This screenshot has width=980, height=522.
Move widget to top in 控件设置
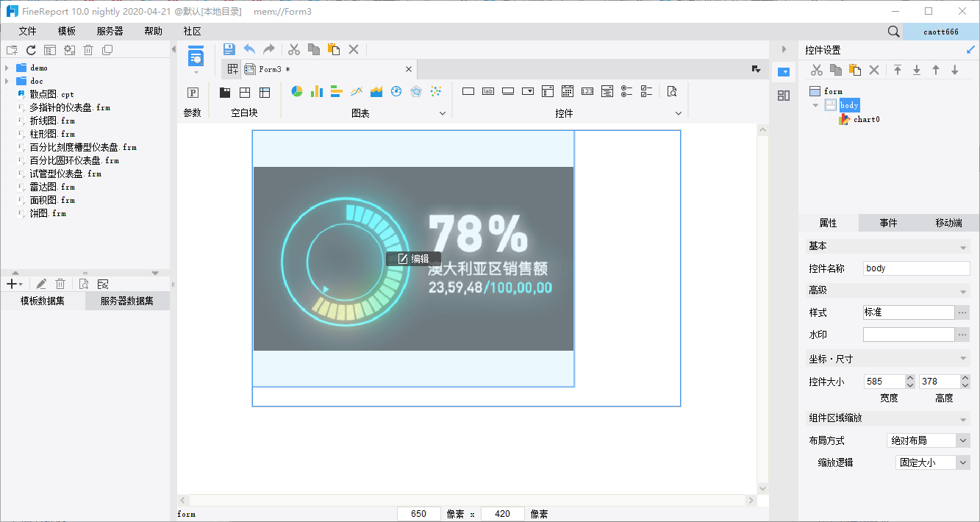pyautogui.click(x=898, y=70)
